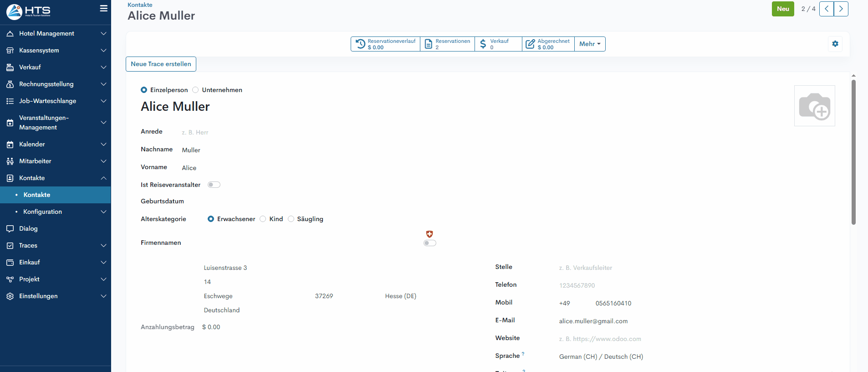
Task: Select the Kind age category
Action: [x=263, y=219]
